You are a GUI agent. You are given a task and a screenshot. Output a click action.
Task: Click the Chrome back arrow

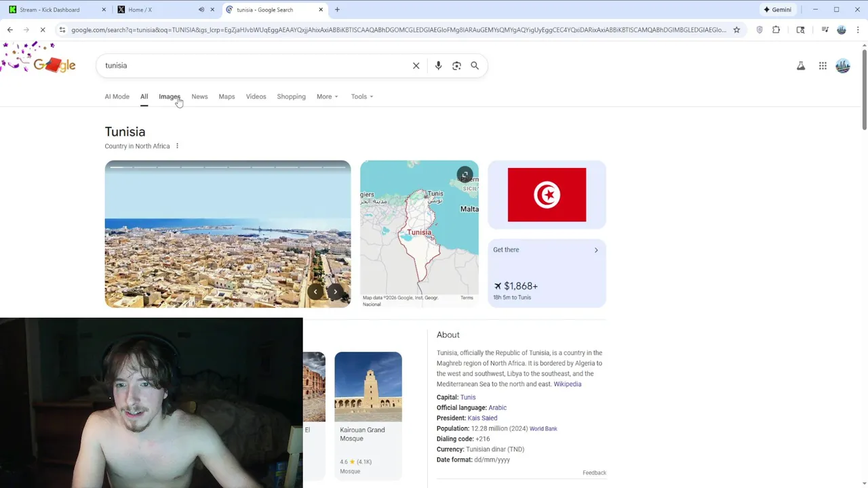click(9, 30)
